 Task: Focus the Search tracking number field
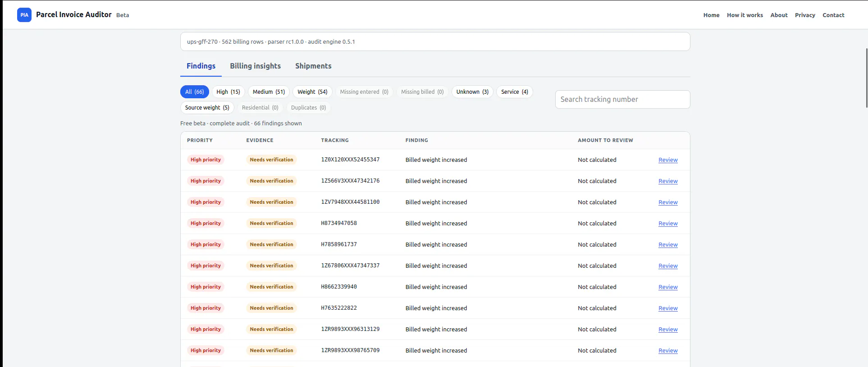pos(622,99)
